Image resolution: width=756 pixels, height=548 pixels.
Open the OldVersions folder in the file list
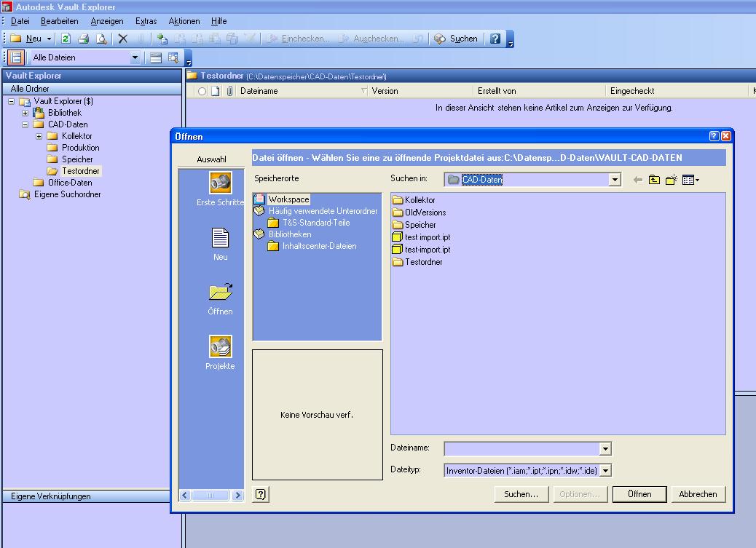point(420,212)
